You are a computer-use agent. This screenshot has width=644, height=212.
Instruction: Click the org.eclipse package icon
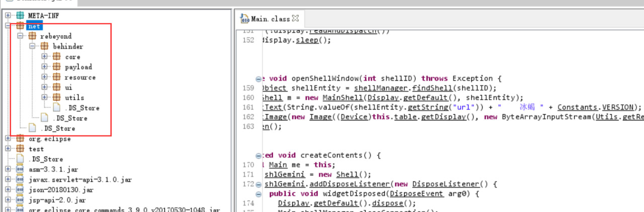tap(20, 138)
